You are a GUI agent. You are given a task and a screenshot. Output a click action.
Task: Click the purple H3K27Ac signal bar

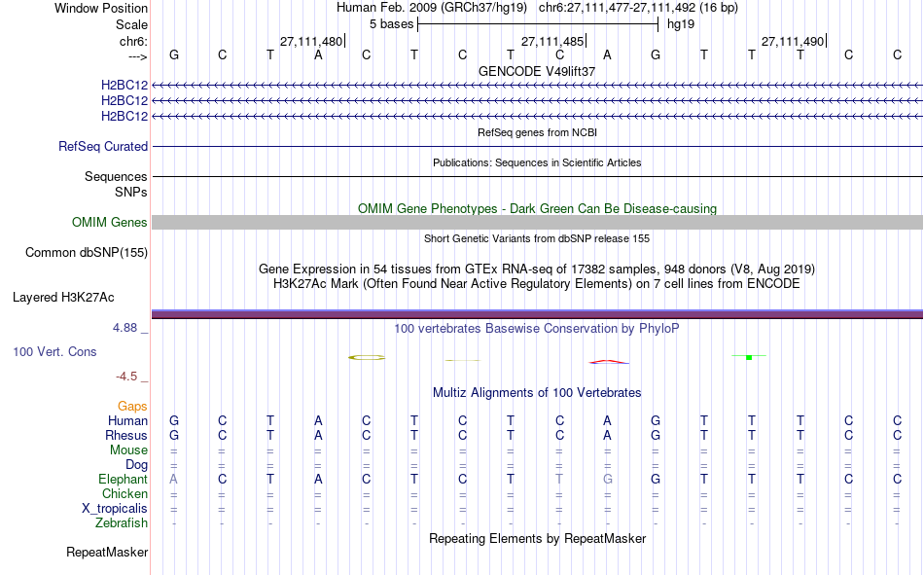537,314
